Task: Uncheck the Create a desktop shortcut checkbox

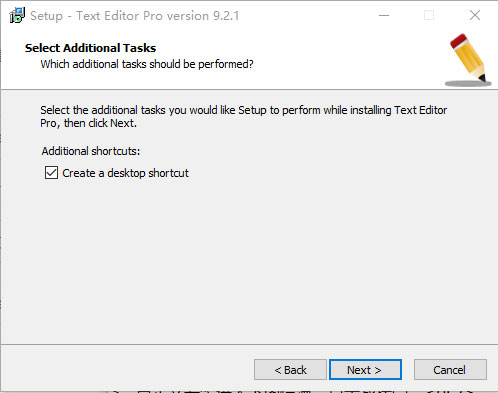Action: [x=51, y=173]
